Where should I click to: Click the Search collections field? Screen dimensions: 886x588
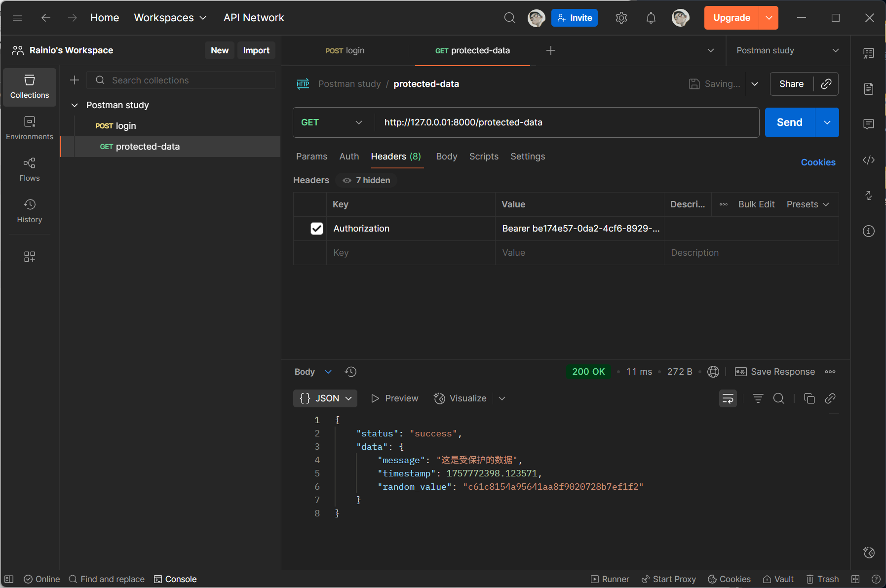(181, 80)
